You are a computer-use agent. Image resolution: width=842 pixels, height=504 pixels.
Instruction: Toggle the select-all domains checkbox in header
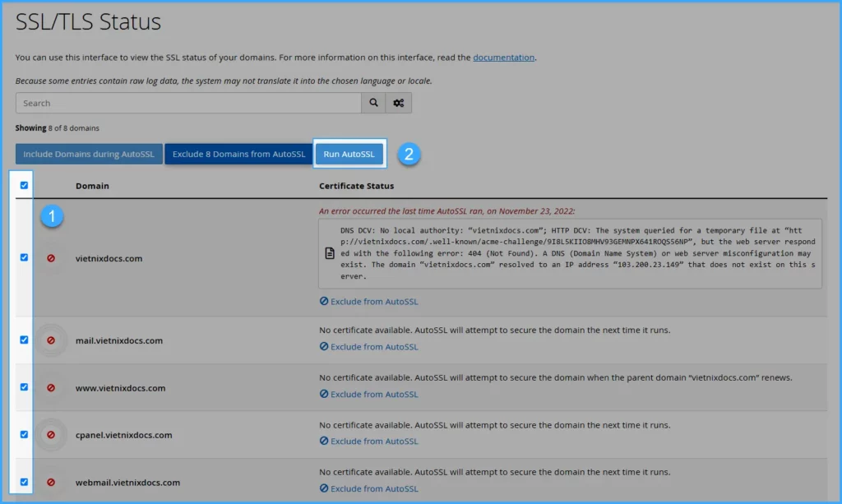(24, 186)
